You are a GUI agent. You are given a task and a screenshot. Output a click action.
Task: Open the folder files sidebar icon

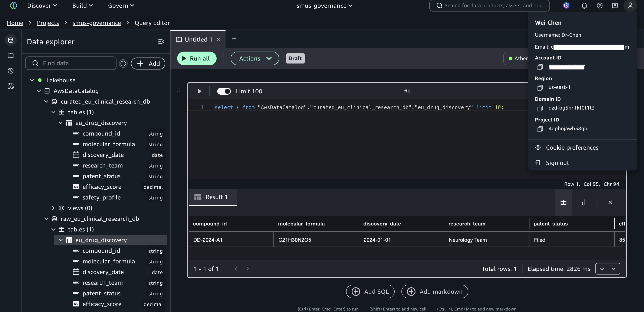[x=10, y=55]
